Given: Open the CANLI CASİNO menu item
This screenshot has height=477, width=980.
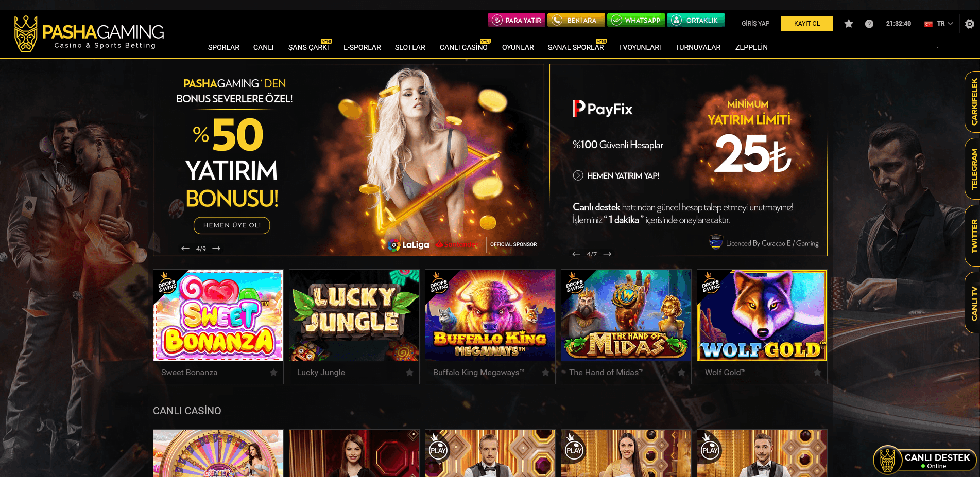Looking at the screenshot, I should pyautogui.click(x=463, y=47).
